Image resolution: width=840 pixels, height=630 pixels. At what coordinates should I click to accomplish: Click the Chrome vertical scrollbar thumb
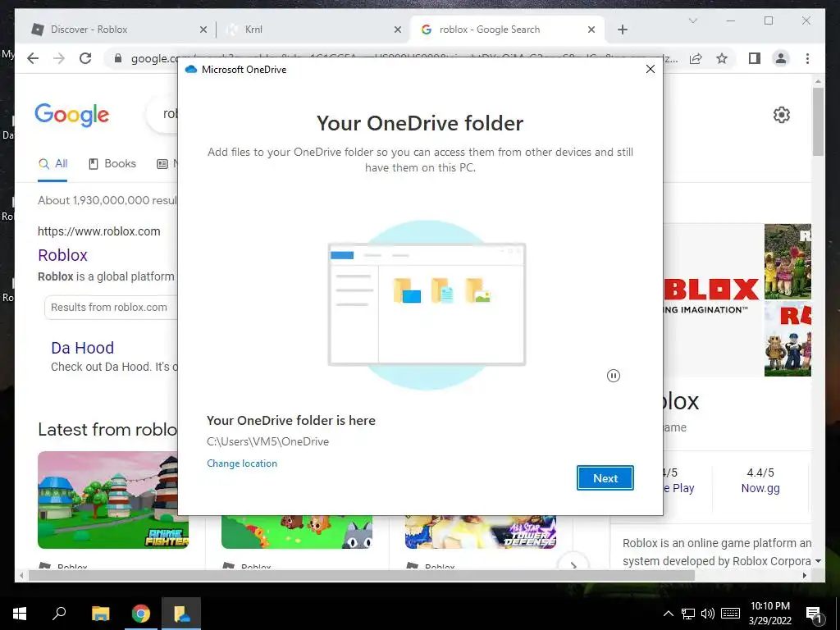[x=818, y=121]
